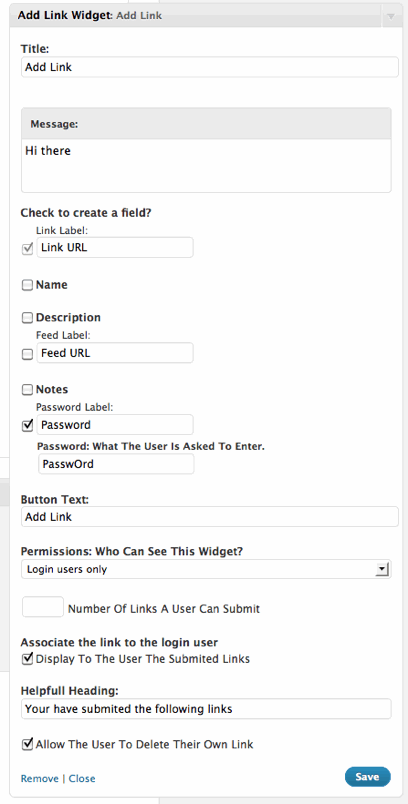This screenshot has width=408, height=804.
Task: Click the Helpfull Heading input field
Action: pyautogui.click(x=206, y=709)
